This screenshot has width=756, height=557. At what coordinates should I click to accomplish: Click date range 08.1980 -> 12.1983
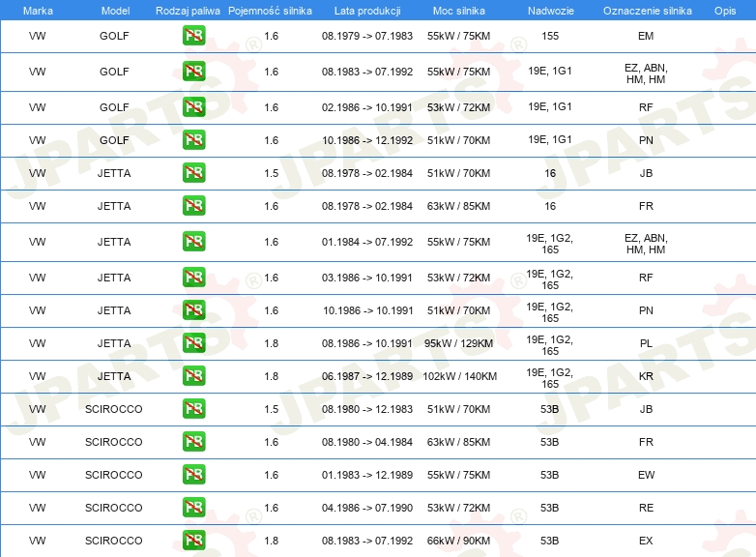coord(367,409)
